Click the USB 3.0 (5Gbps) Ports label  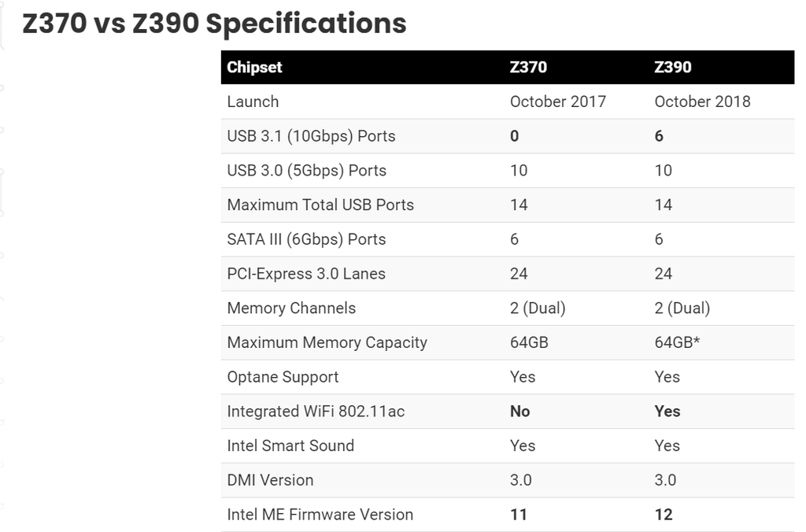(306, 171)
